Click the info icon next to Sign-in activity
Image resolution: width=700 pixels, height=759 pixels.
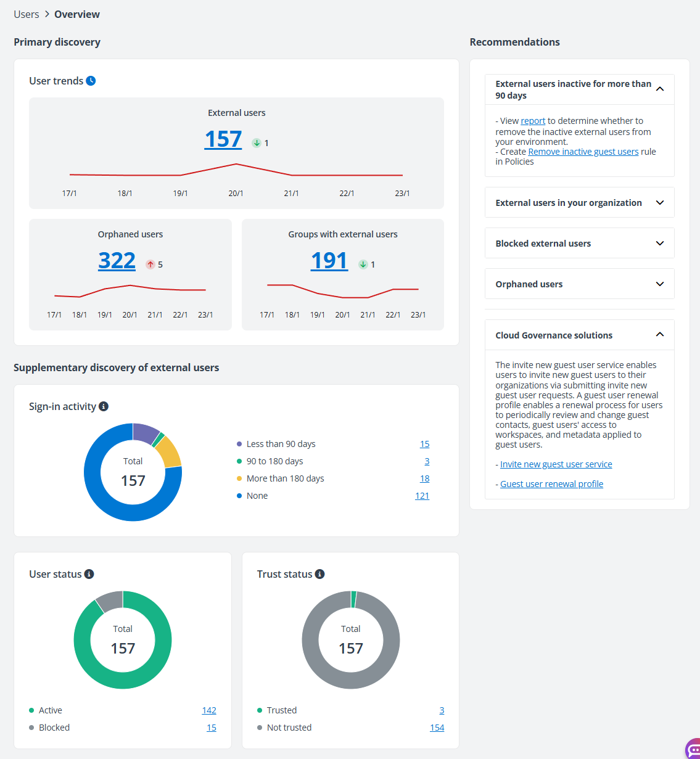(x=104, y=406)
